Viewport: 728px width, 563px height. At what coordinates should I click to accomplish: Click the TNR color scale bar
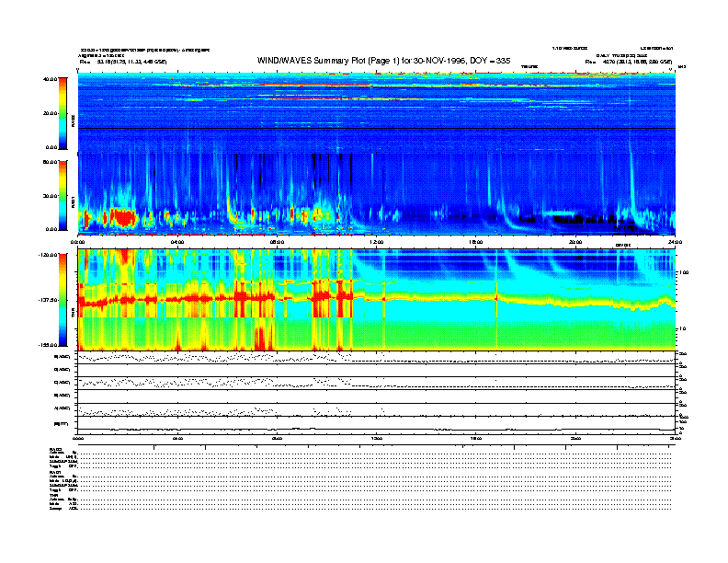(63, 300)
